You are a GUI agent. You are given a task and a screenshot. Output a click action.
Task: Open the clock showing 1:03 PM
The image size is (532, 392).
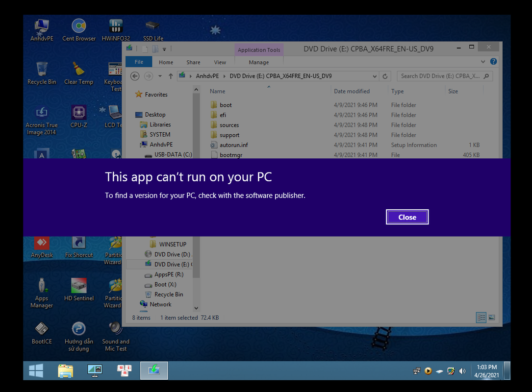(487, 371)
